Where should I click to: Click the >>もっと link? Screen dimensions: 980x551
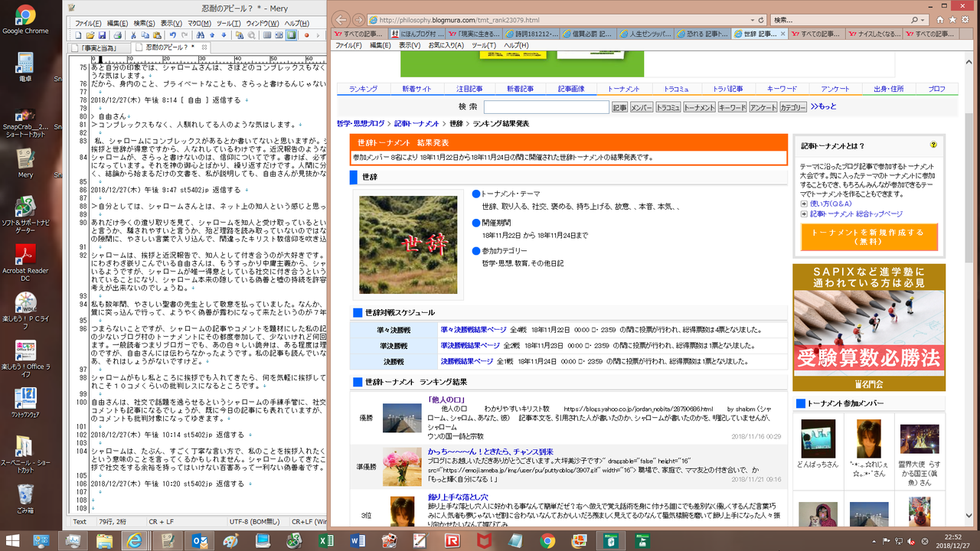tap(823, 107)
